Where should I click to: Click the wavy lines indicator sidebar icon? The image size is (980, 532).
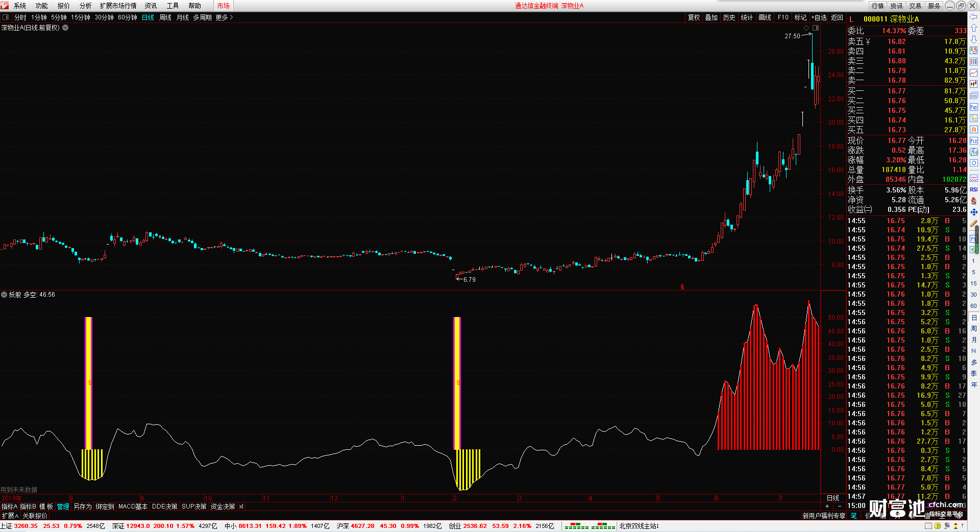pyautogui.click(x=974, y=178)
